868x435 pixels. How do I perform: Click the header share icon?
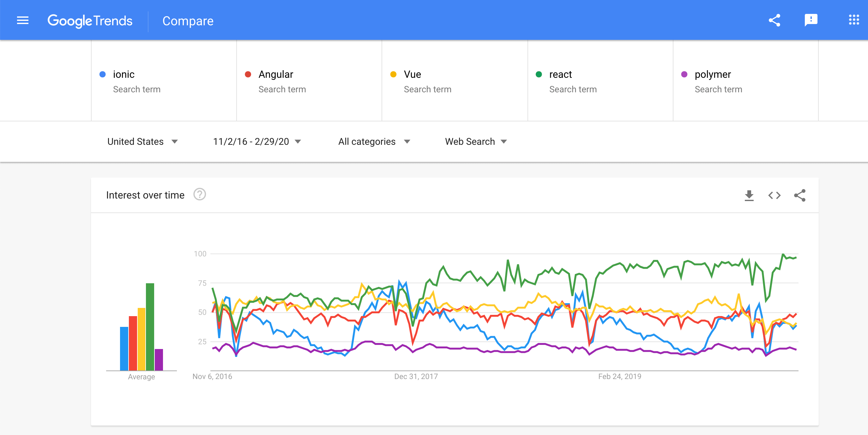coord(774,20)
